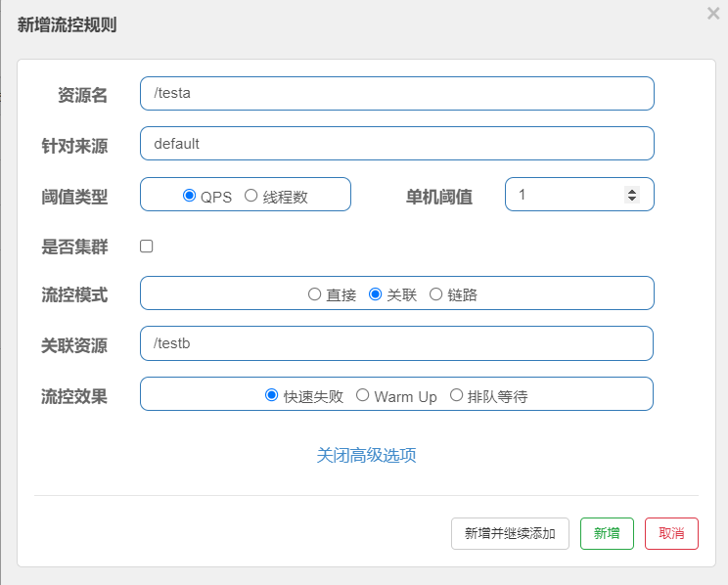
Task: Toggle the 是否集群 checkbox
Action: (146, 247)
